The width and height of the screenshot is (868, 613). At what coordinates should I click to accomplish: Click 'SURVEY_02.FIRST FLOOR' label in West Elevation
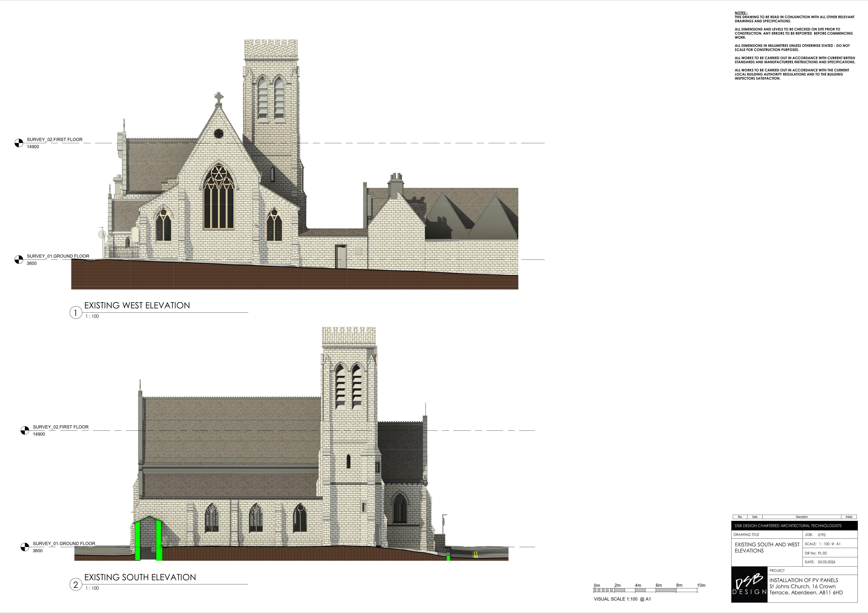click(54, 139)
